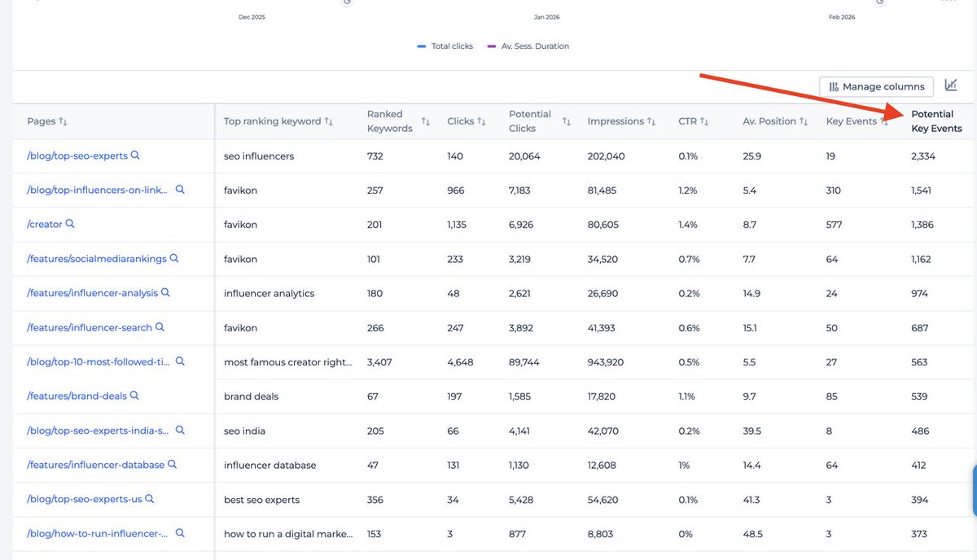Open the /features/socialmediarankings link
977x560 pixels.
(97, 259)
